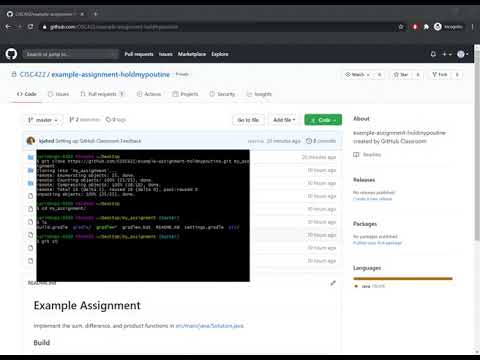Click the private lock icon before CISC422
The height and width of the screenshot is (360, 480).
[14, 74]
